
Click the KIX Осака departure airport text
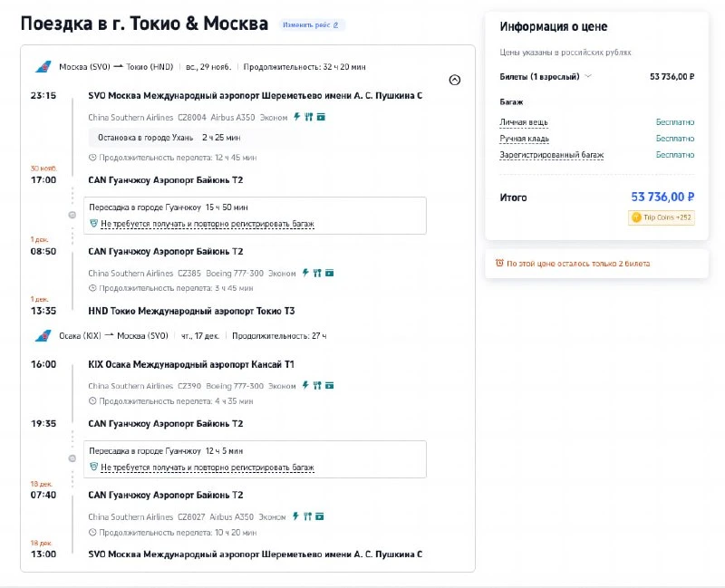click(x=191, y=364)
